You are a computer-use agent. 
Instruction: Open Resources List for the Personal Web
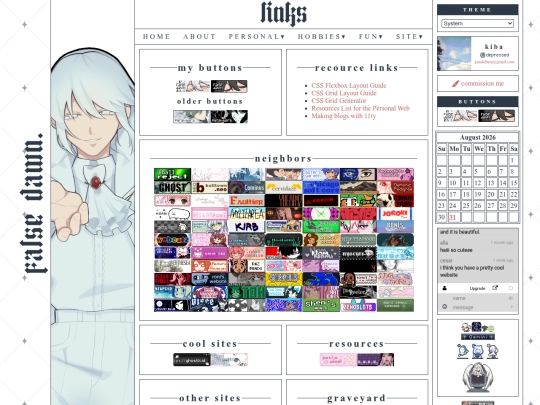(x=361, y=108)
